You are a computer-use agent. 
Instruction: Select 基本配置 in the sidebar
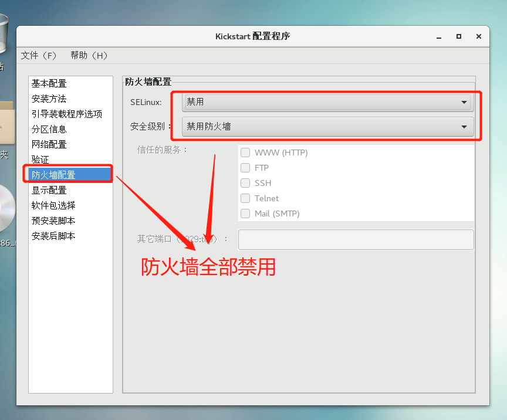(x=70, y=83)
